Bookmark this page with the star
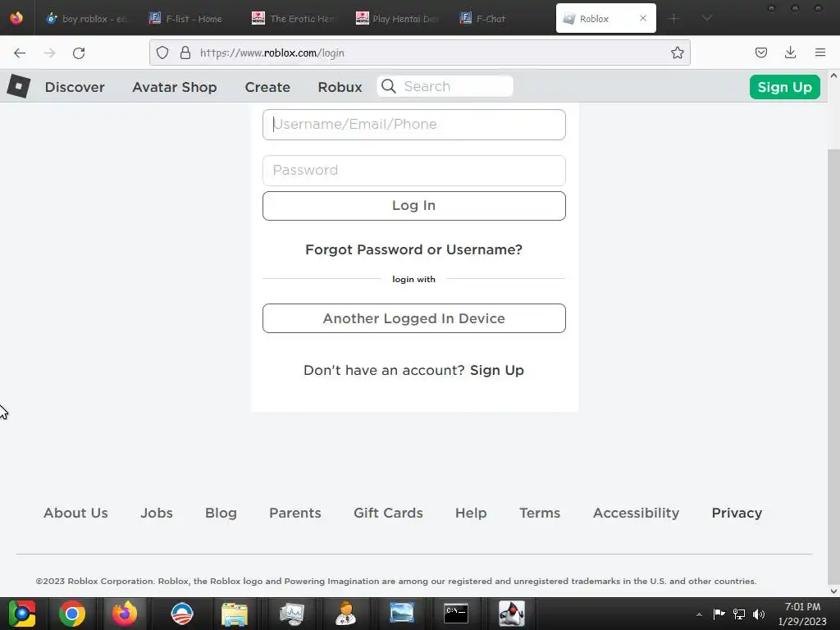Screen dimensions: 840x630 (x=677, y=52)
